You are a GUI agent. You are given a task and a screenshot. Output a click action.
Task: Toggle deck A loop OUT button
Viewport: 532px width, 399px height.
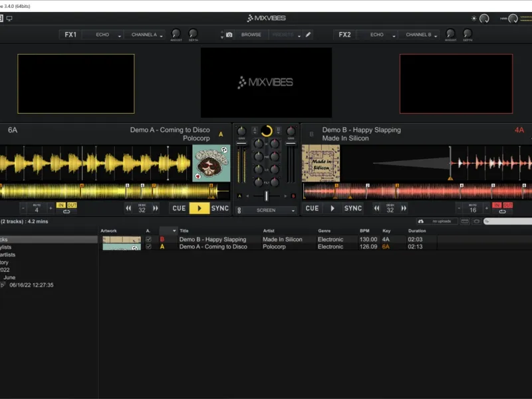[x=72, y=205]
